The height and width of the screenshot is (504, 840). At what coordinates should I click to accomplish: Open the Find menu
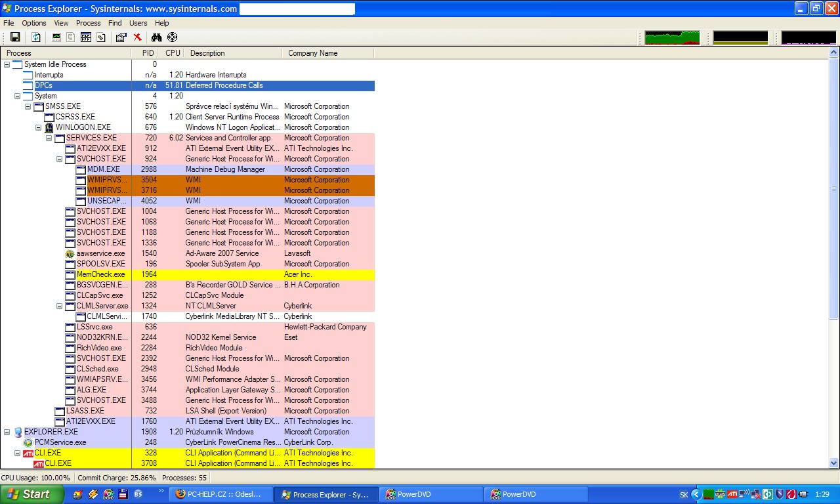[115, 23]
